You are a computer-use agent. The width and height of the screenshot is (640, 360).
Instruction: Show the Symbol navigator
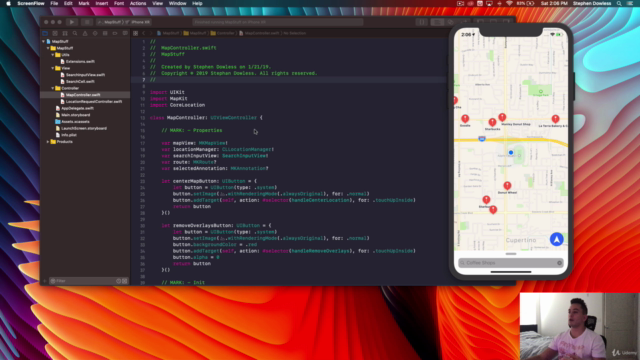pyautogui.click(x=65, y=33)
